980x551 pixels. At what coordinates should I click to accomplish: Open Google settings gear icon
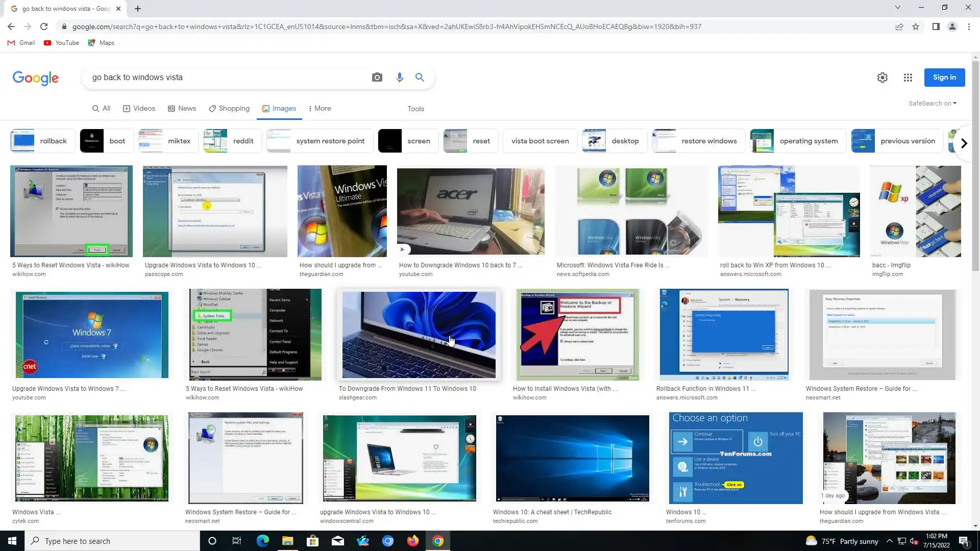882,78
